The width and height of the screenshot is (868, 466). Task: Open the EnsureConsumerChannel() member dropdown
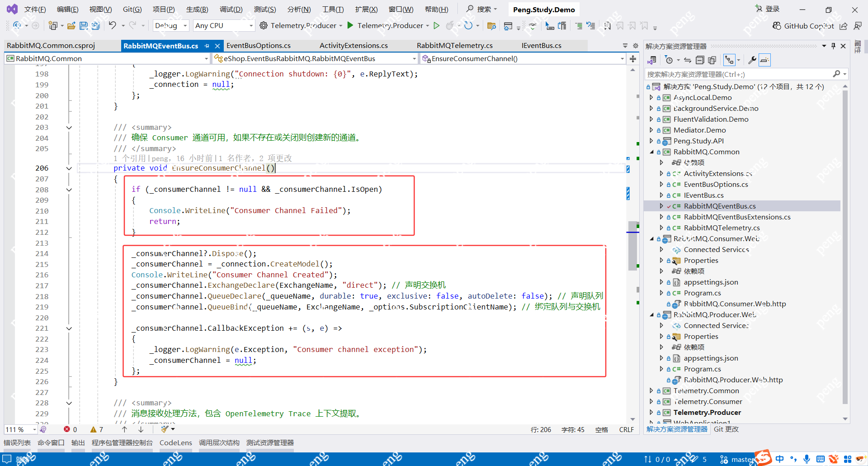pos(523,58)
